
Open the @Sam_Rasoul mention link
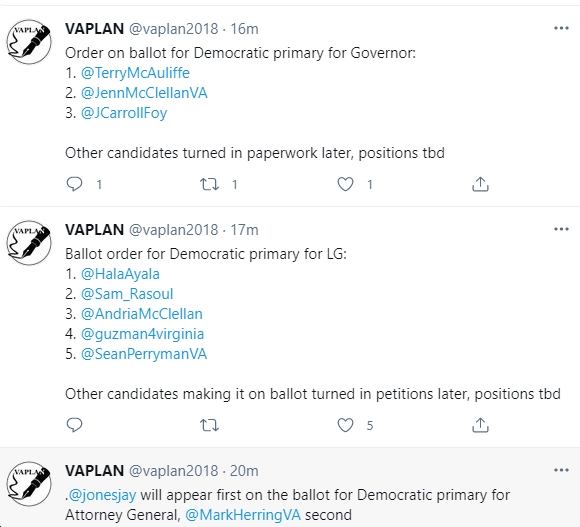(127, 294)
